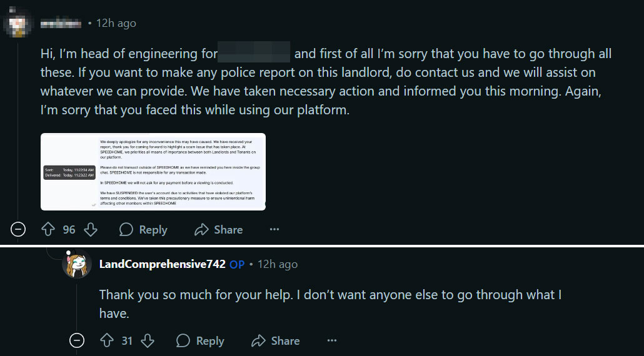Open the LandComprehensive742 username link

162,264
